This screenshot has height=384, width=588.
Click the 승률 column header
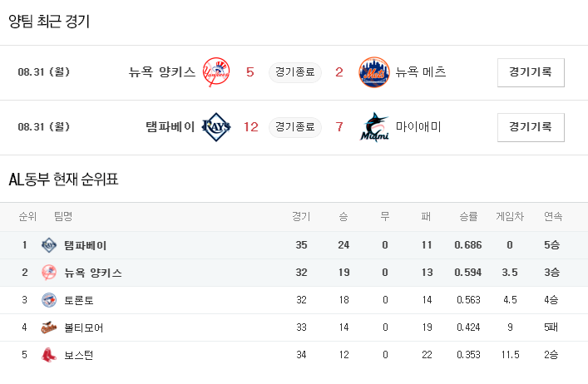click(468, 217)
